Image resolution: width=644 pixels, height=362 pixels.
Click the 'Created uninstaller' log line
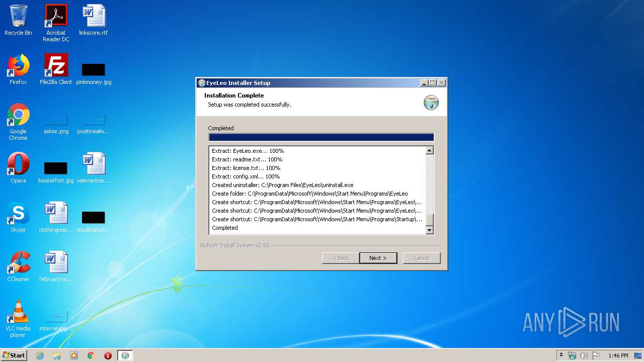tap(283, 185)
